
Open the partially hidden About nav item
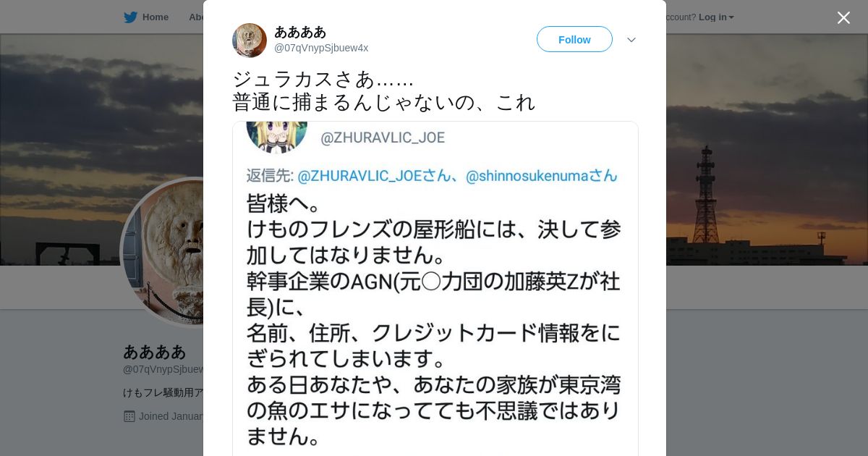195,17
